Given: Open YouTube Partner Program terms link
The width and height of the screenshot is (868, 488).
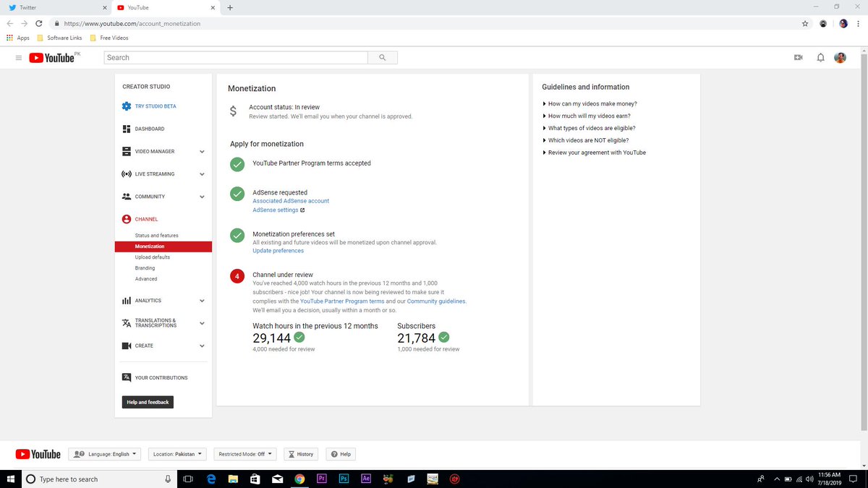Looking at the screenshot, I should [x=342, y=301].
